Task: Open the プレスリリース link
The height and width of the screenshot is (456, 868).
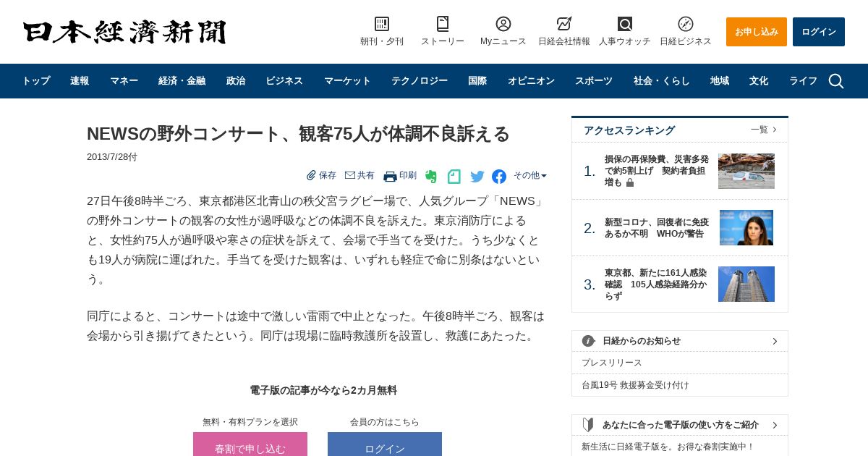Action: [612, 363]
